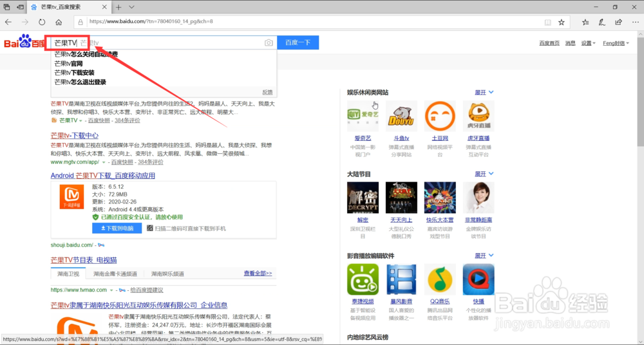Open the 快乐大本营 program thumbnail
Viewport: 644px width, 345px height.
(x=440, y=198)
